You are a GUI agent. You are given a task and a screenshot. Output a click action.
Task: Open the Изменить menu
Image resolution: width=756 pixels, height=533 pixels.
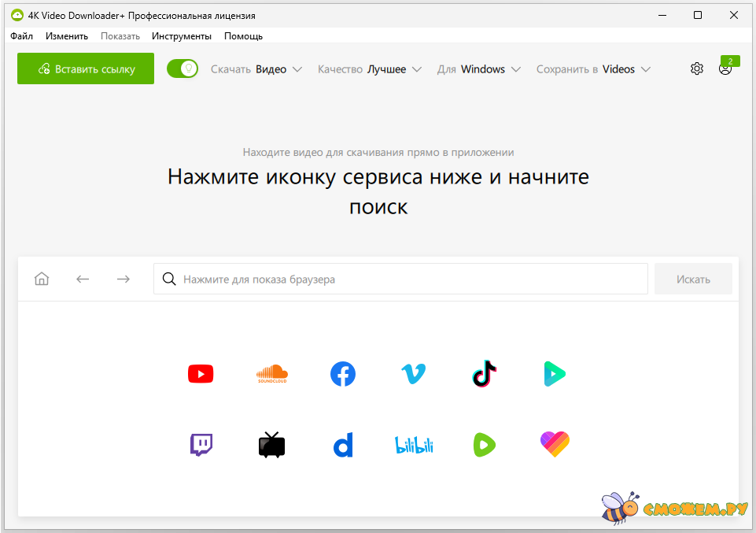67,36
